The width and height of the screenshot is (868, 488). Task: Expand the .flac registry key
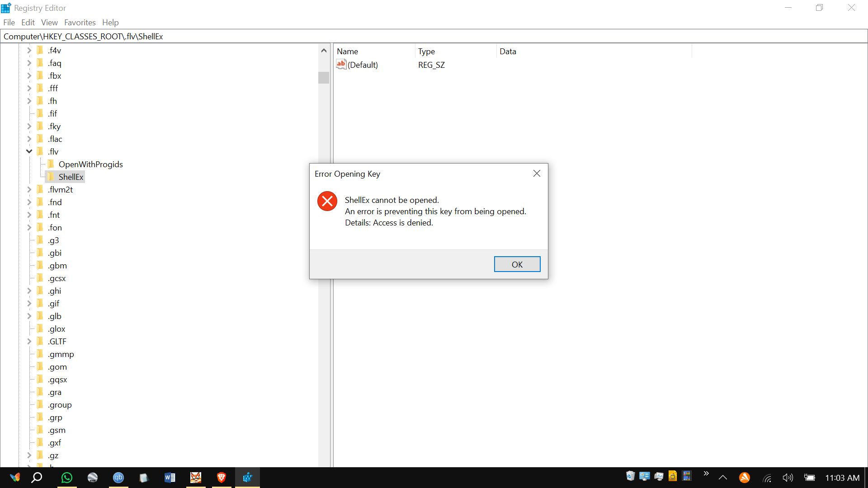click(x=29, y=139)
